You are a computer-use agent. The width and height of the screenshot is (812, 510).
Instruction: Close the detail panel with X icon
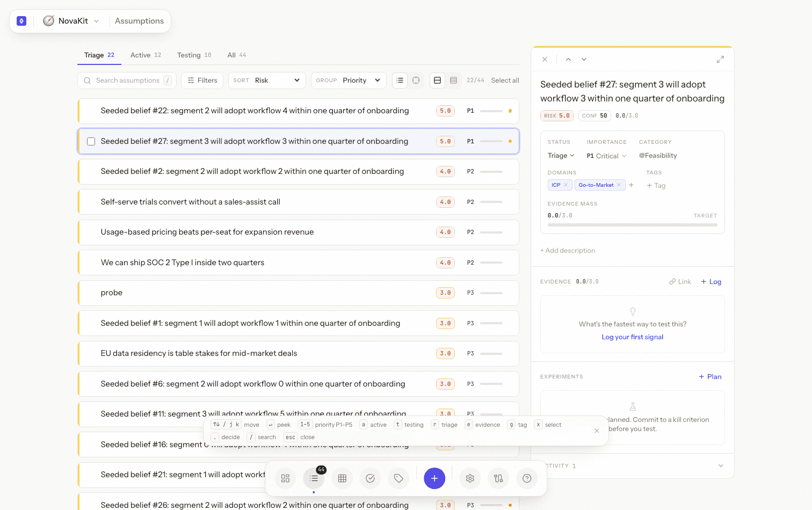[545, 60]
